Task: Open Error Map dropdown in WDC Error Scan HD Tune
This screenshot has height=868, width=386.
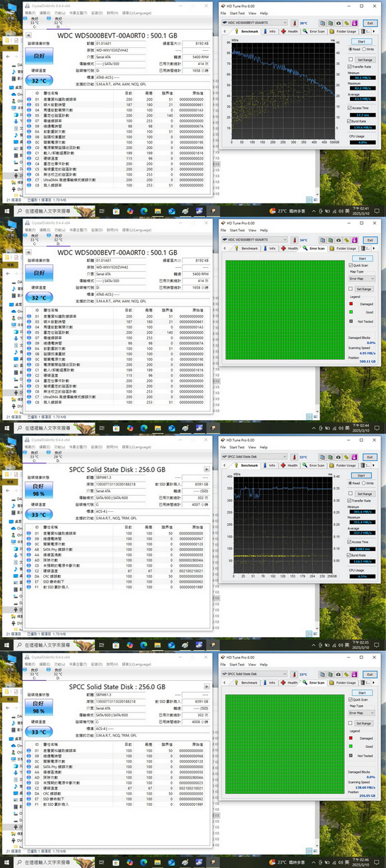Action: click(x=362, y=279)
